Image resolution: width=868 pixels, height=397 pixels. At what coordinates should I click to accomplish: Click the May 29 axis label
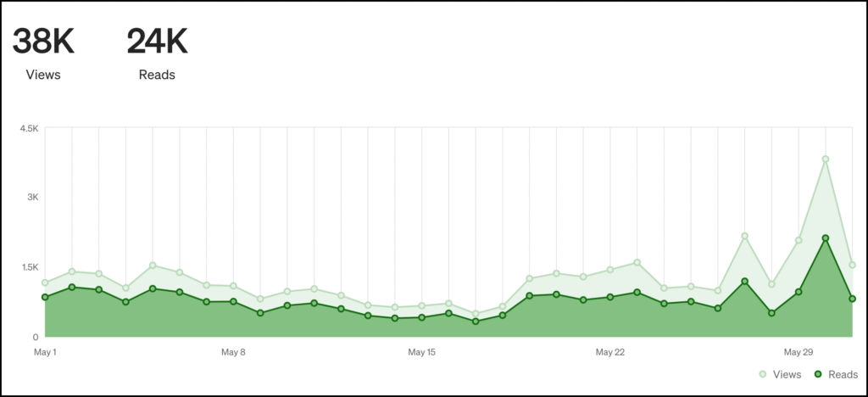[x=798, y=351]
